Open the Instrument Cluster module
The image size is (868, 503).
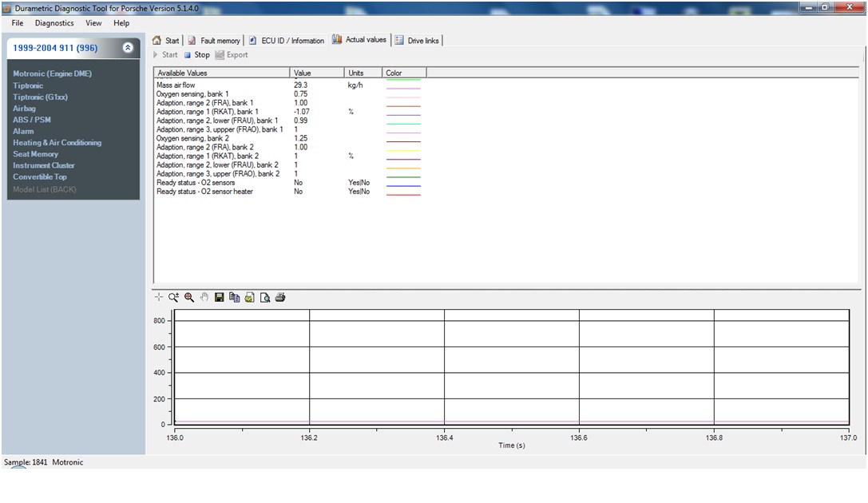(x=44, y=165)
